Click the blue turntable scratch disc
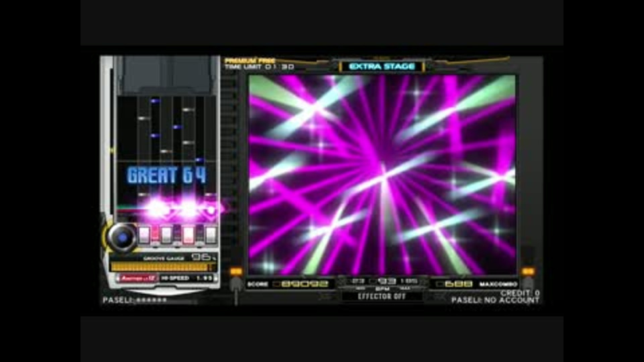 coord(122,237)
